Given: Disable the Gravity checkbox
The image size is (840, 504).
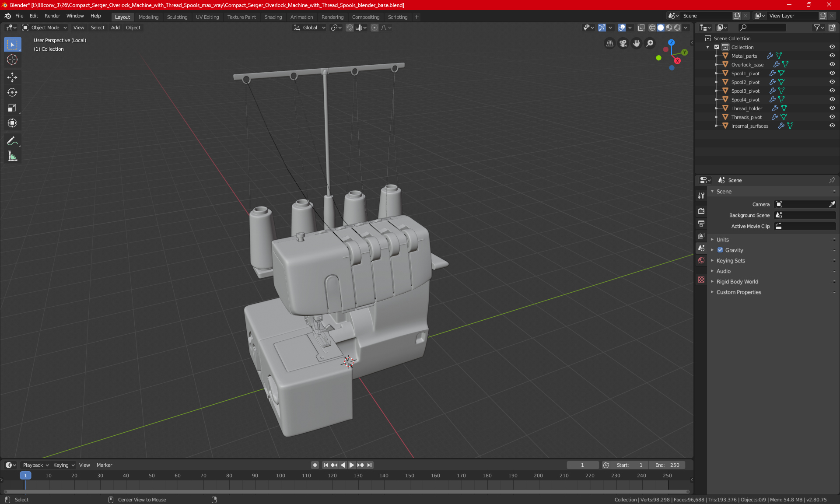Looking at the screenshot, I should pyautogui.click(x=720, y=250).
